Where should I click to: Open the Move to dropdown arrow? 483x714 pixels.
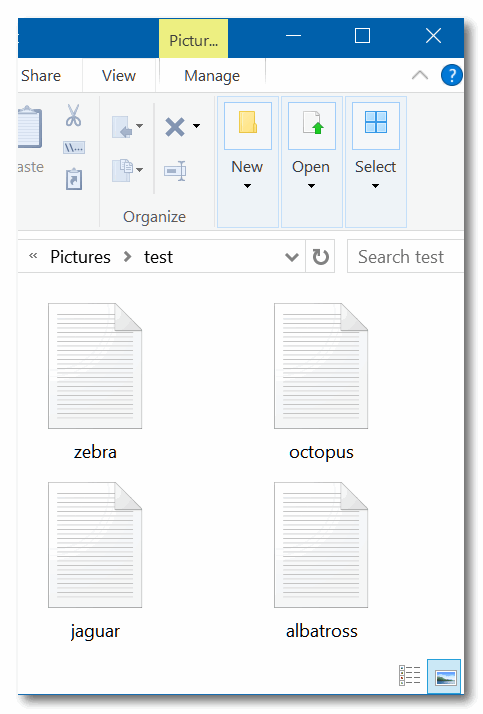point(139,126)
